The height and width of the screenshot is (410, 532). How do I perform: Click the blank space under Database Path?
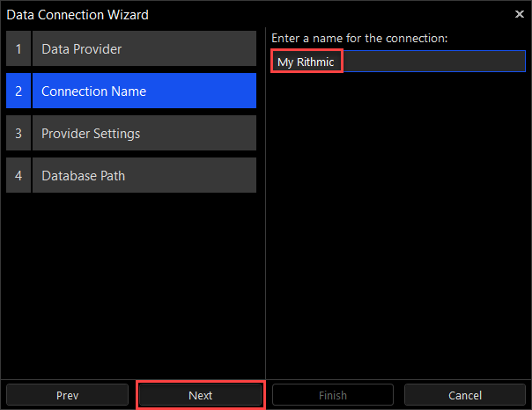pyautogui.click(x=132, y=282)
